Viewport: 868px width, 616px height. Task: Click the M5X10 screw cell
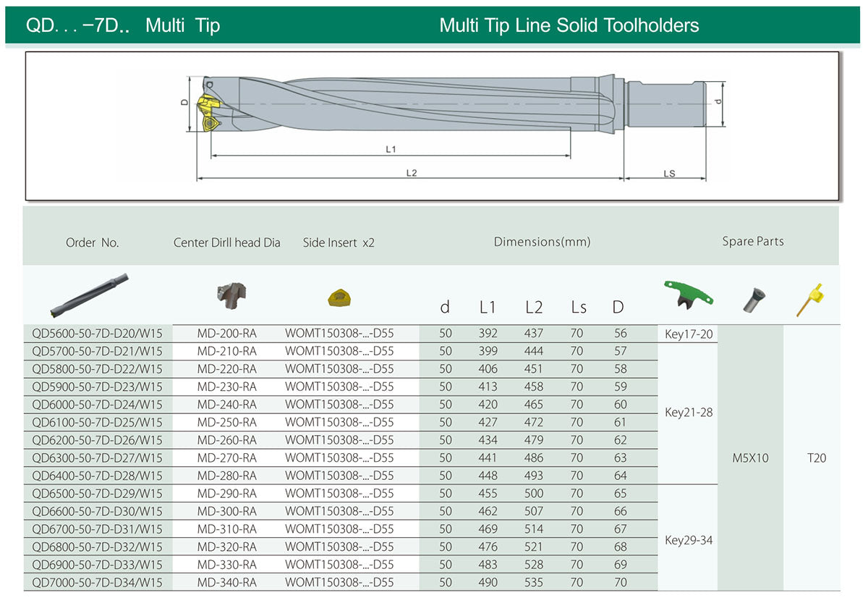tap(751, 457)
